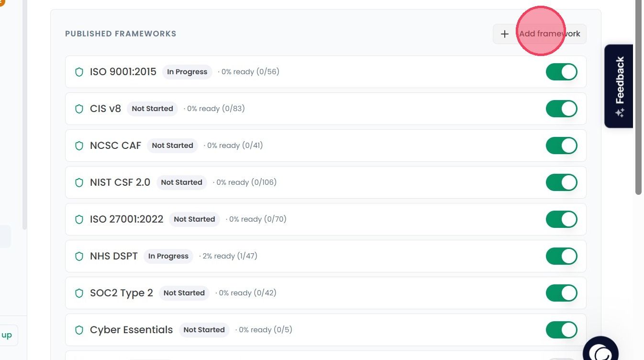Click the "0% ready (0/42)" progress text
The image size is (644, 360).
(247, 293)
